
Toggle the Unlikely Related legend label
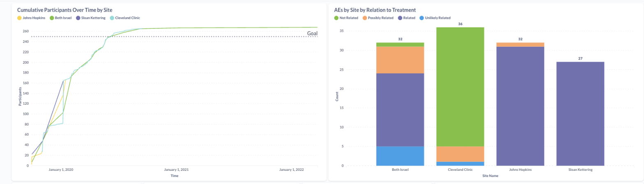pos(439,18)
